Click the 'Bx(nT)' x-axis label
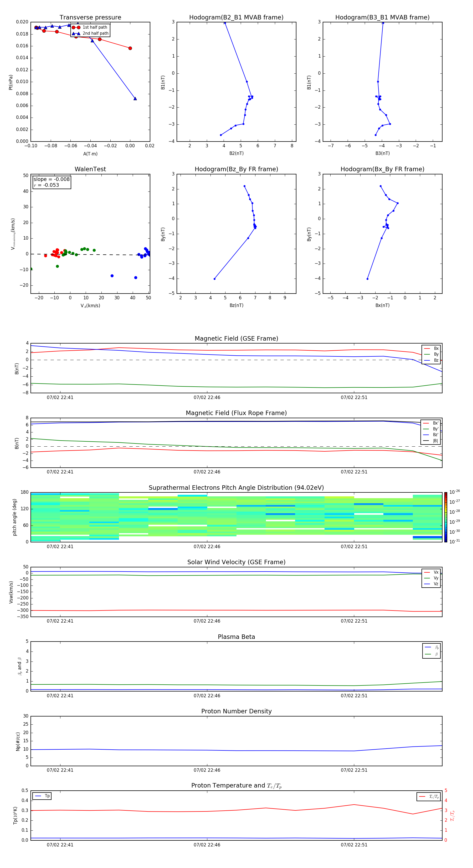473x868 pixels. pos(382,305)
